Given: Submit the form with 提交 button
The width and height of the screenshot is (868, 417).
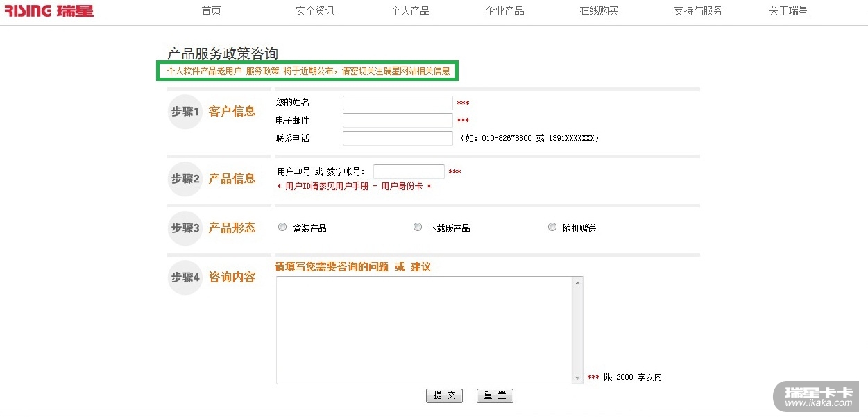Looking at the screenshot, I should pyautogui.click(x=444, y=395).
